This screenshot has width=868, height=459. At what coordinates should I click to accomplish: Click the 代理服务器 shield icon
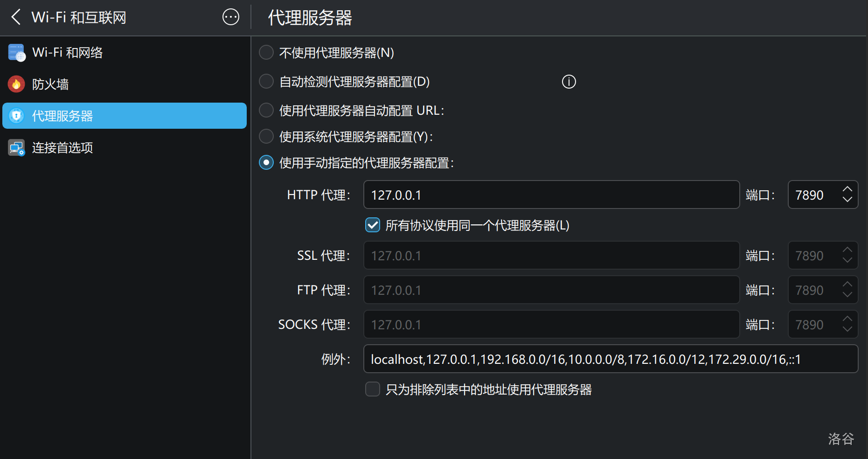tap(16, 116)
